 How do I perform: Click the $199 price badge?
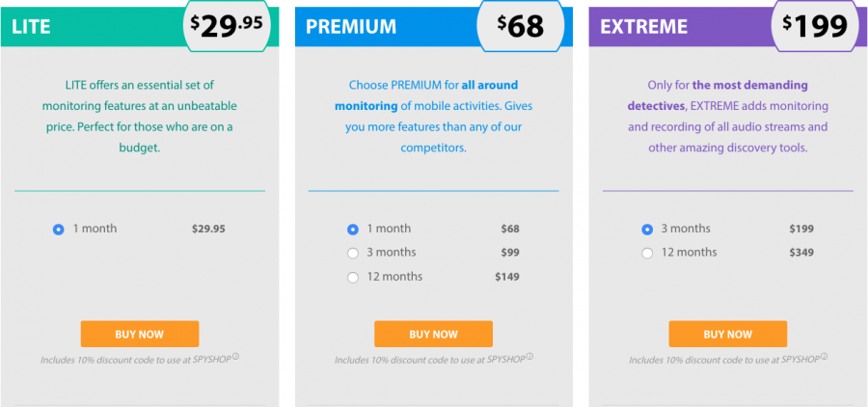click(815, 26)
